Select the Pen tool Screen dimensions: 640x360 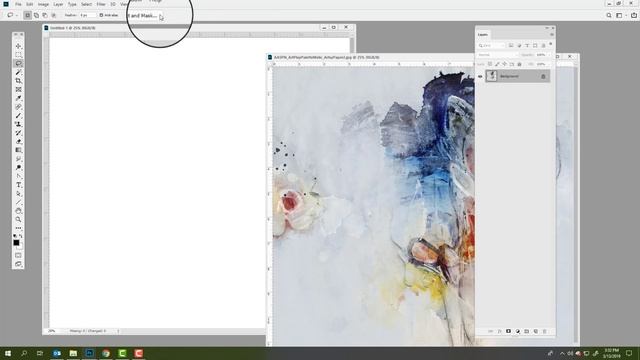(x=18, y=176)
